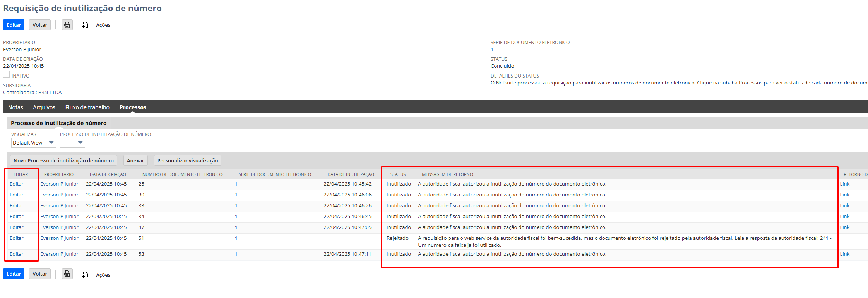Screen dimensions: 868x298
Task: Click Editar link for document number 25
Action: 17,184
